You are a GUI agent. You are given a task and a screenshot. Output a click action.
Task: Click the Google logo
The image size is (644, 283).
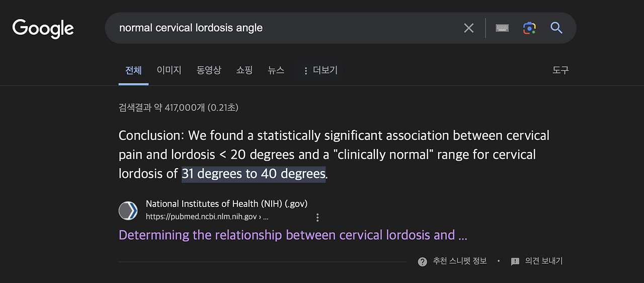(x=43, y=28)
